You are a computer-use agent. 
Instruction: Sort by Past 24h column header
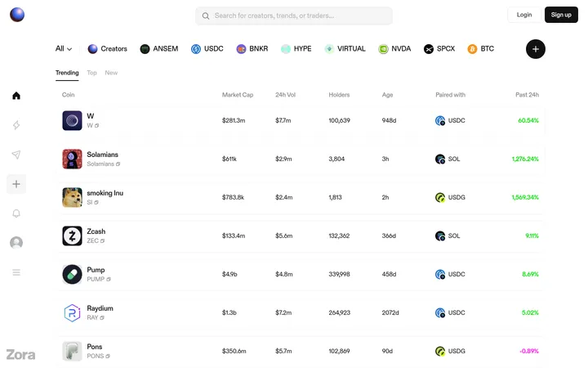(x=527, y=95)
